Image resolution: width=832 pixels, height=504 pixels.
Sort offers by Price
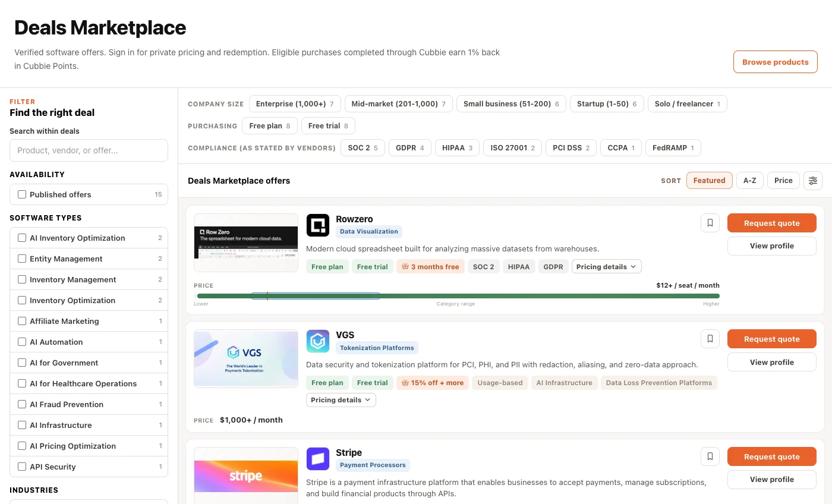(x=783, y=181)
